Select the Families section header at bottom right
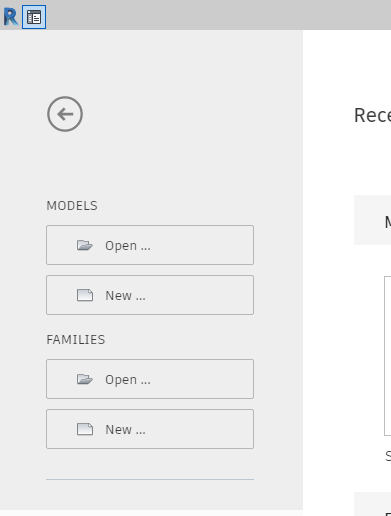This screenshot has height=516, width=391. click(372, 504)
